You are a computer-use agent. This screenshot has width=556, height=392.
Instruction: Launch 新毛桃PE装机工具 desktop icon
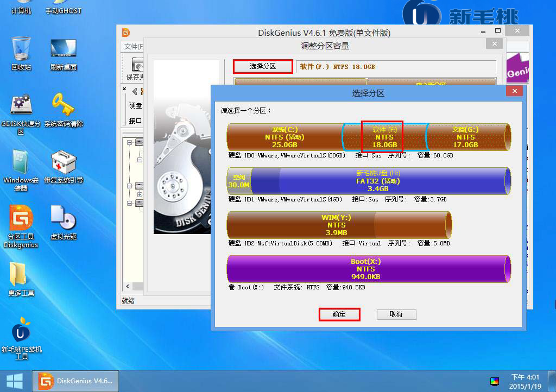point(22,338)
